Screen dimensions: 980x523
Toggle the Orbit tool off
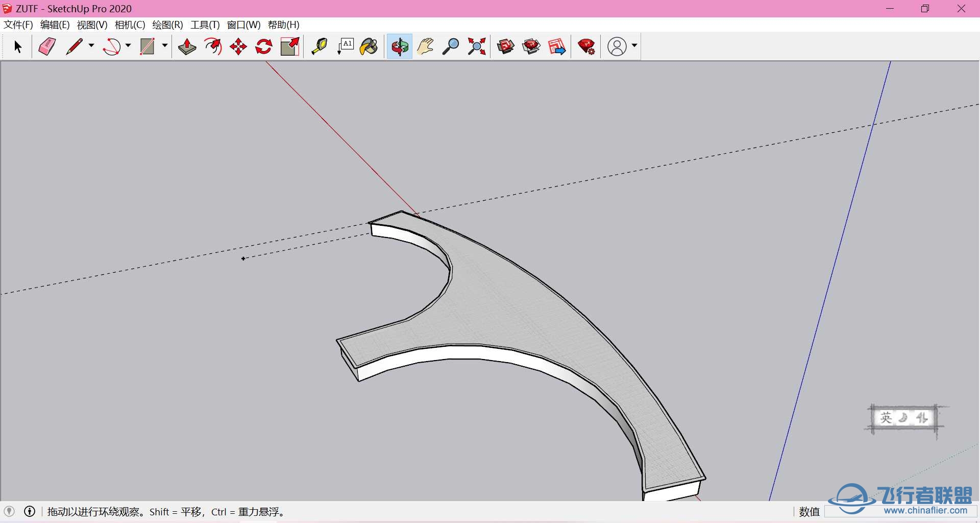pyautogui.click(x=399, y=46)
